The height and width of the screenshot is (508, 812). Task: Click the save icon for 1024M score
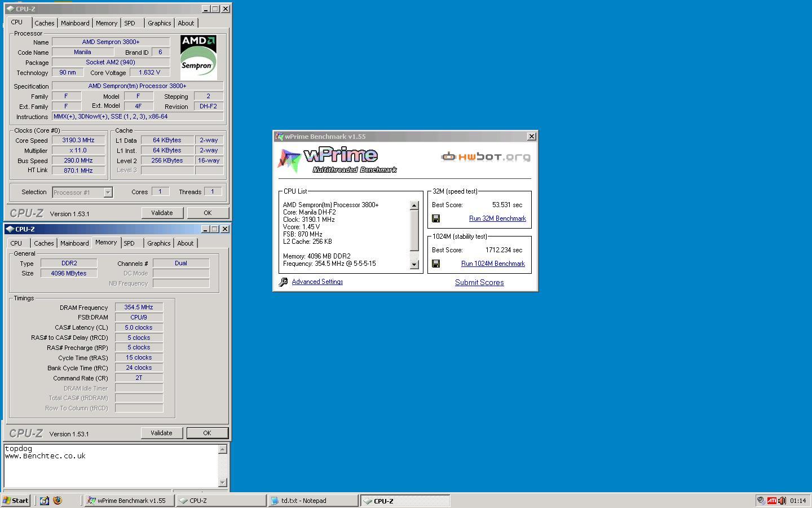tap(436, 264)
